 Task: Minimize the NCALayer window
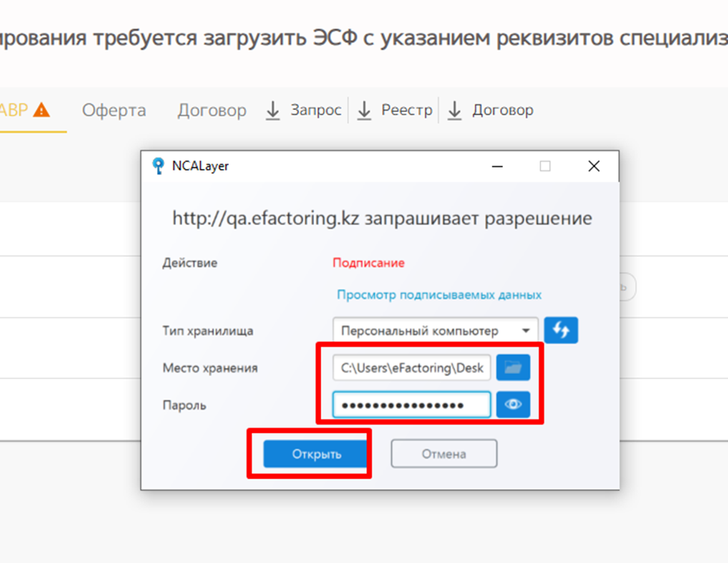coord(497,166)
